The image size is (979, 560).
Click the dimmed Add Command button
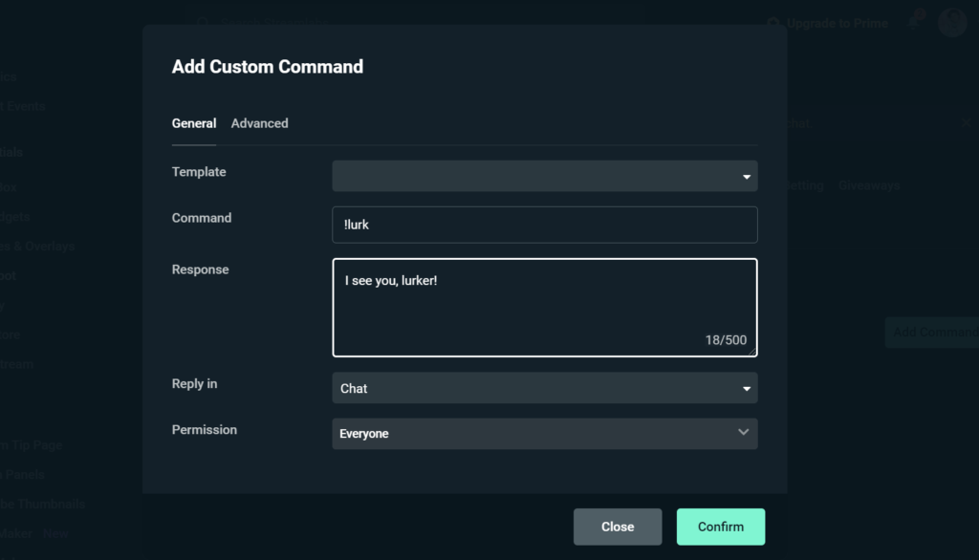coord(933,333)
